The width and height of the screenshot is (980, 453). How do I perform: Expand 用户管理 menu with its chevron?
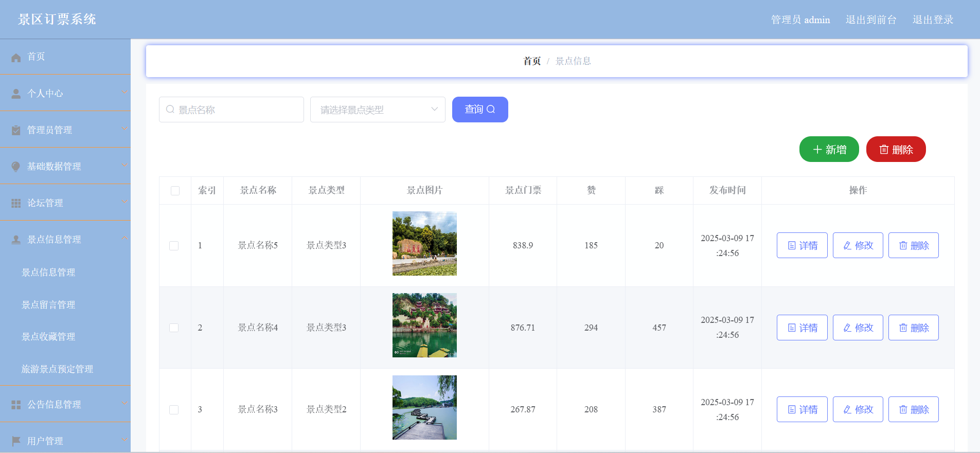[x=124, y=440]
